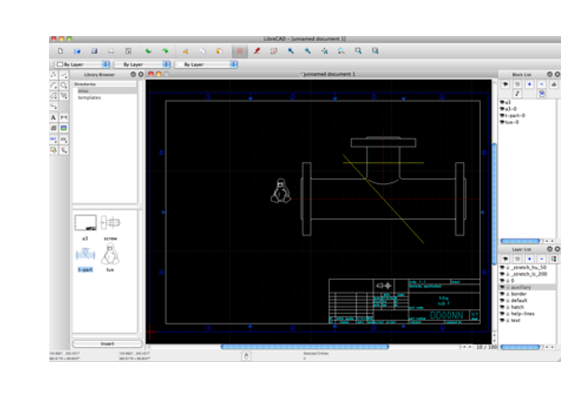Click the red pen draft mode icon
This screenshot has width=568, height=396.
tap(257, 51)
